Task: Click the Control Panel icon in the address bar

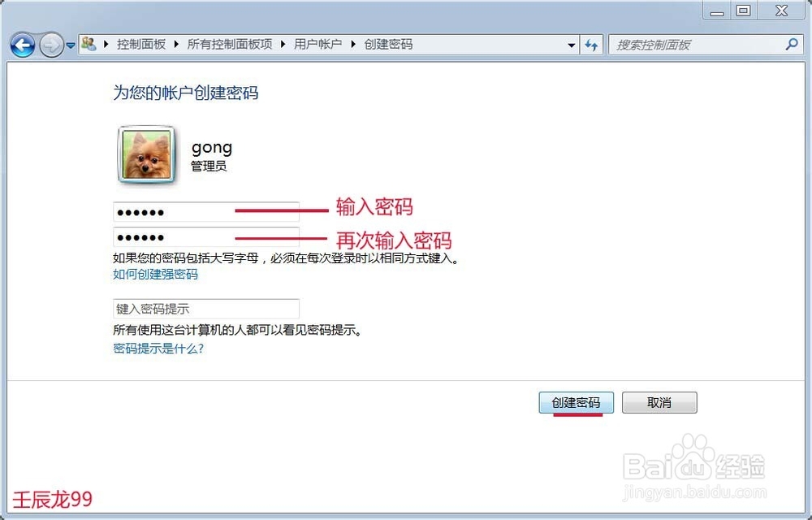Action: [89, 45]
